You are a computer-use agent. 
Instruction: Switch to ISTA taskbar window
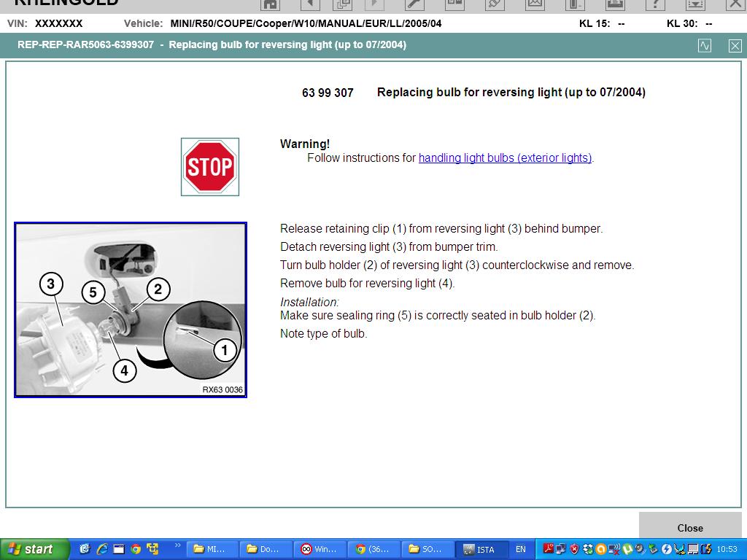tap(481, 549)
